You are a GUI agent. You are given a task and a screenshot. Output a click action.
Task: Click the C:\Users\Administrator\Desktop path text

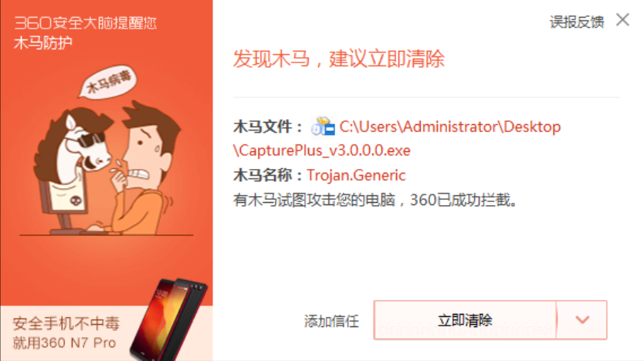pos(449,127)
